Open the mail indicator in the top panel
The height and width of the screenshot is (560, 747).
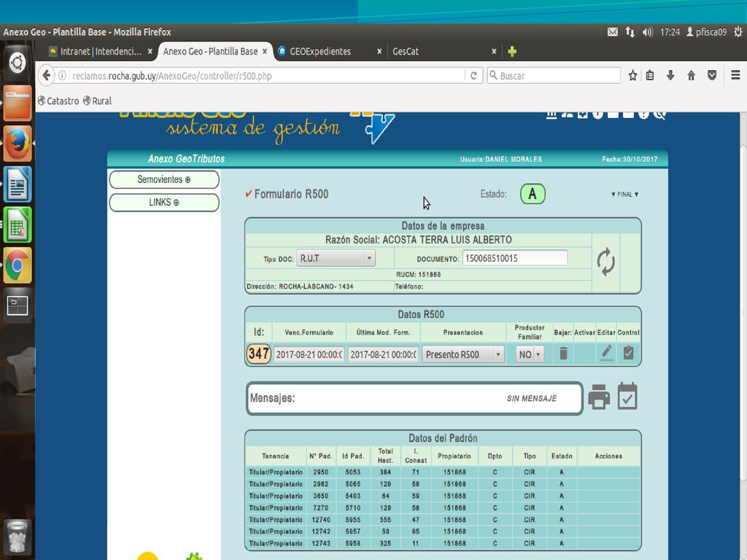click(x=613, y=32)
